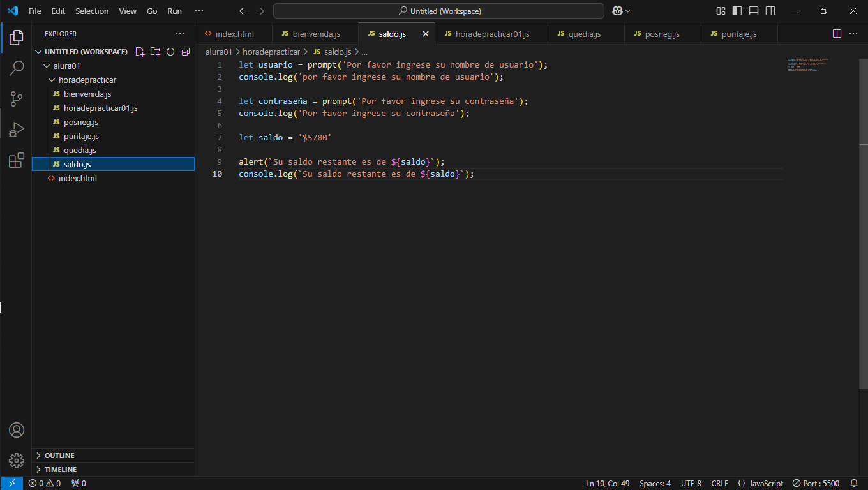This screenshot has width=868, height=490.
Task: Switch to the index.html tab
Action: 234,34
